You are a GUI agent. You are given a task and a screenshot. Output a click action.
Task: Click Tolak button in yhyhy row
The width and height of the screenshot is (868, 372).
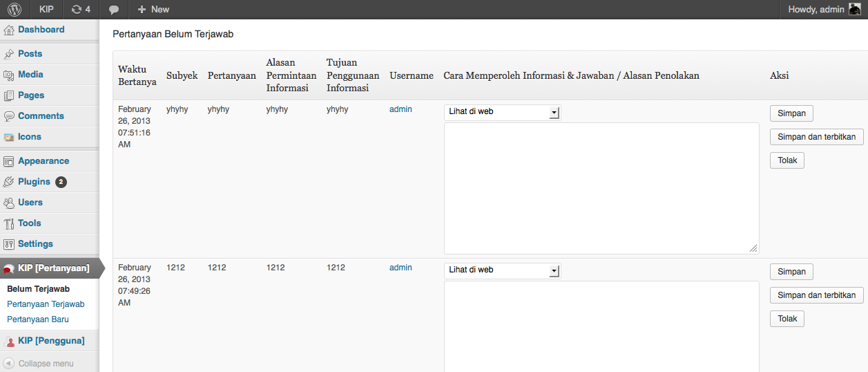pos(787,160)
